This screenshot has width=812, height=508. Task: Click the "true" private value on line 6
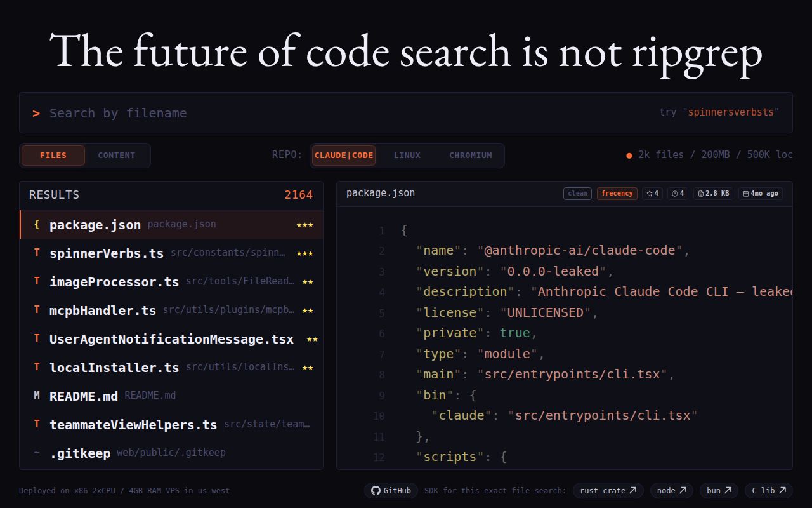click(515, 333)
